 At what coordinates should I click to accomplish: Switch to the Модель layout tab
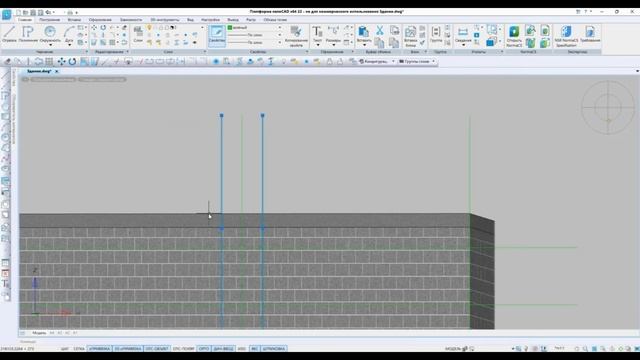click(x=39, y=333)
